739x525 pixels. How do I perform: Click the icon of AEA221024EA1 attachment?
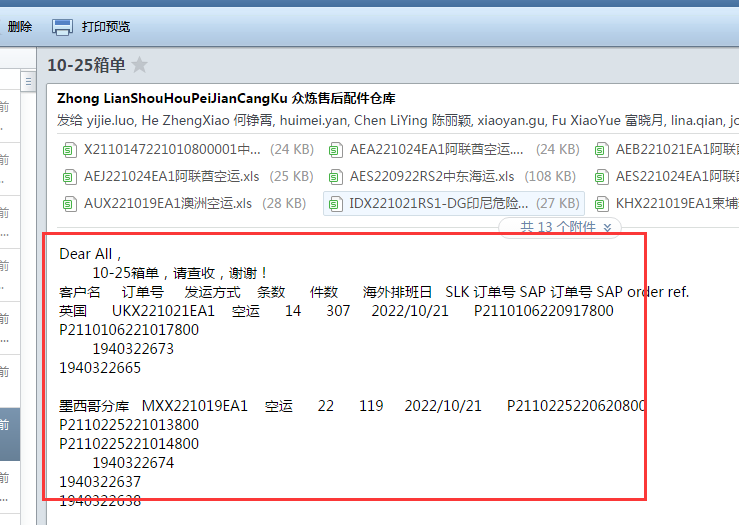[335, 150]
